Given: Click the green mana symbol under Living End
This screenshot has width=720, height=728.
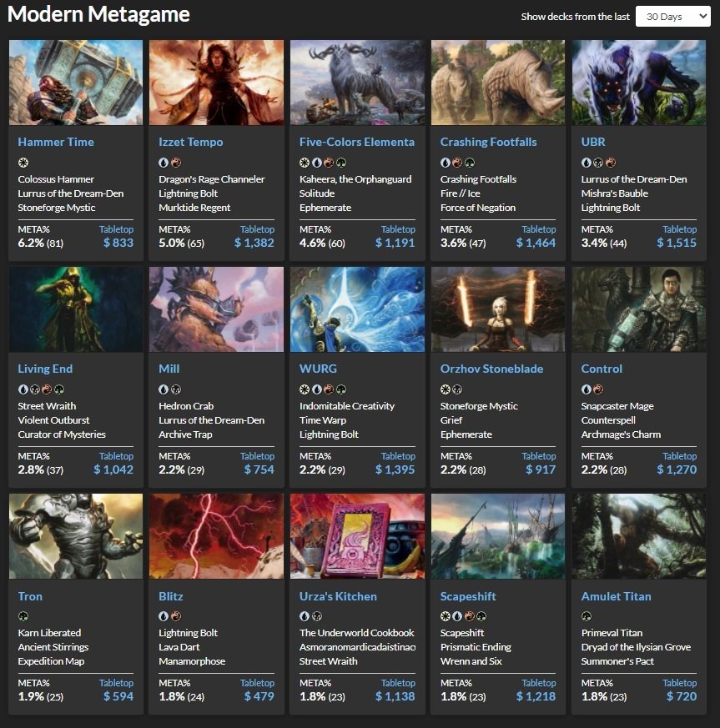Looking at the screenshot, I should (x=59, y=389).
